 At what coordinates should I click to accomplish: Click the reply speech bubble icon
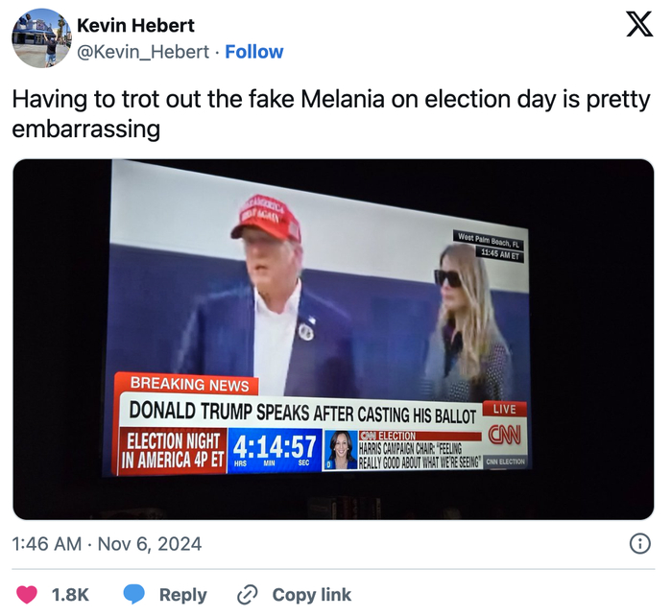click(135, 595)
